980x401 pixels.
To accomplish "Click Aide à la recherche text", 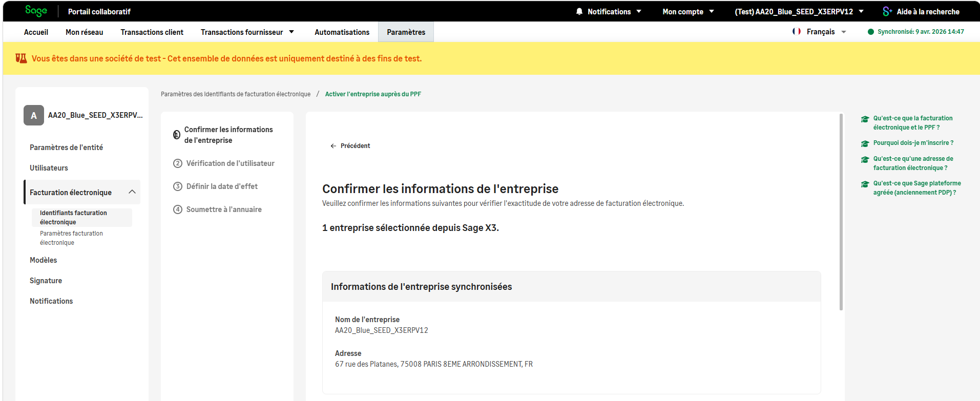I will pos(928,11).
